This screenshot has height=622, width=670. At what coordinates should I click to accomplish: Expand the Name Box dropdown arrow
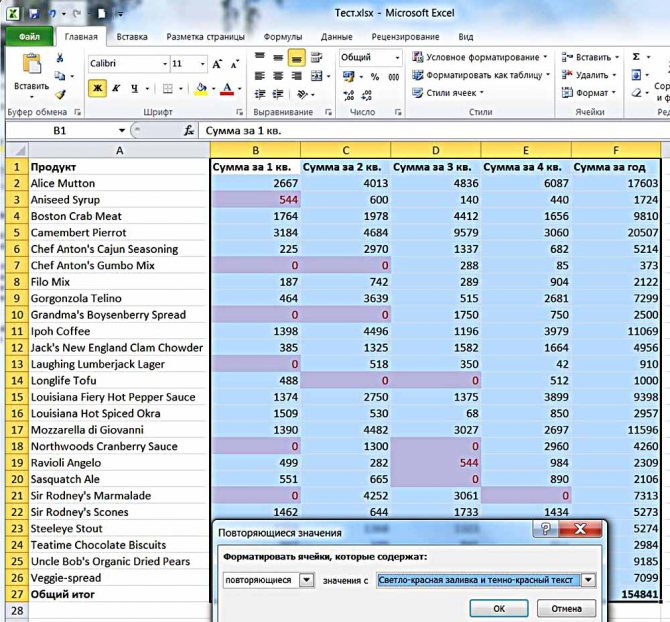click(122, 131)
